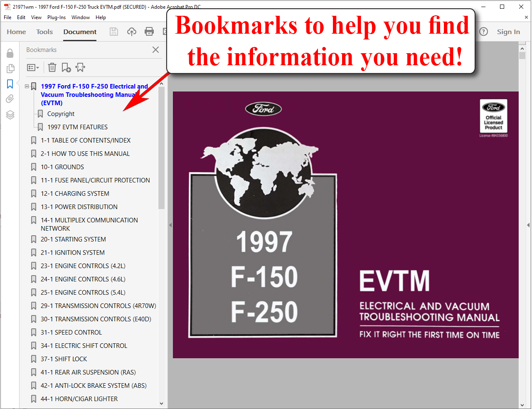Viewport: 532px width, 409px height.
Task: Open 41-1 REAR AIR SUSPENSION (RAS) bookmark
Action: click(88, 372)
